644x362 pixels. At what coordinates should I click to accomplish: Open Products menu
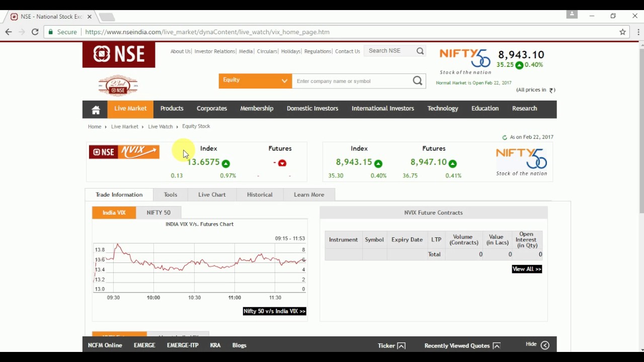point(172,109)
